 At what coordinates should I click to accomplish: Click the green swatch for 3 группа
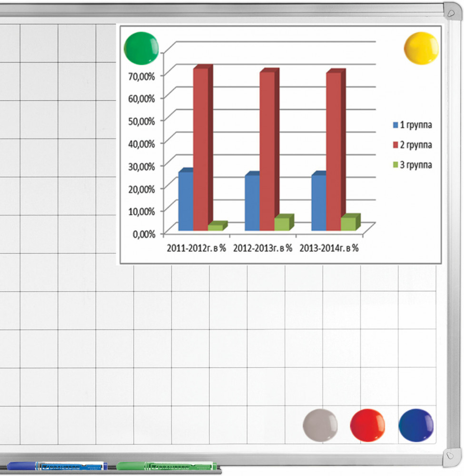[395, 165]
